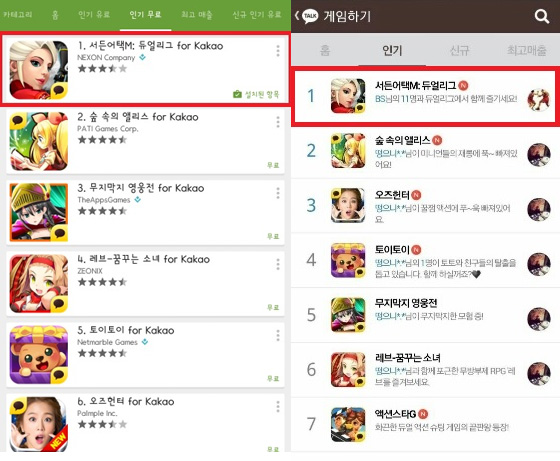Screen dimensions: 560x461
Task: Switch to 최고 매출 tab in Play
Action: 197,15
